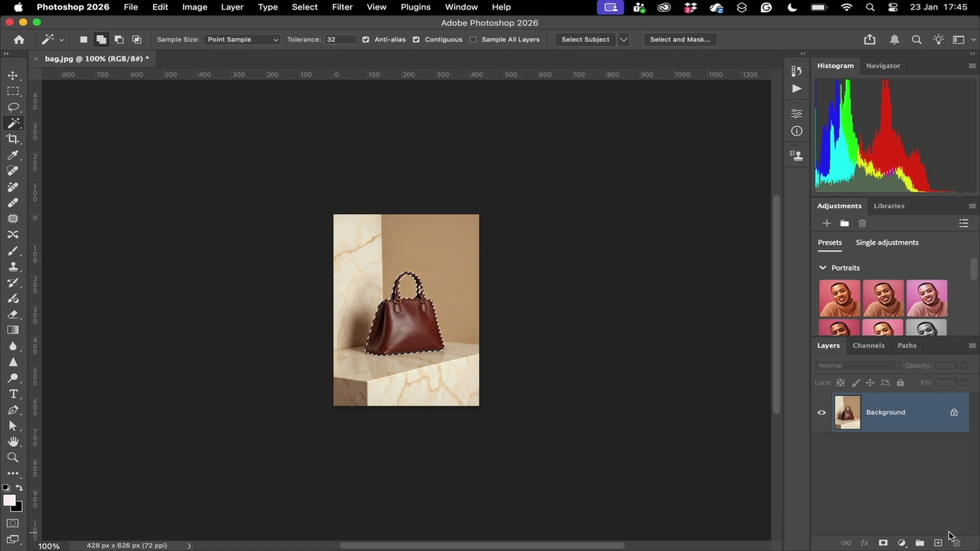
Task: Activate the Crop tool
Action: coord(13,138)
